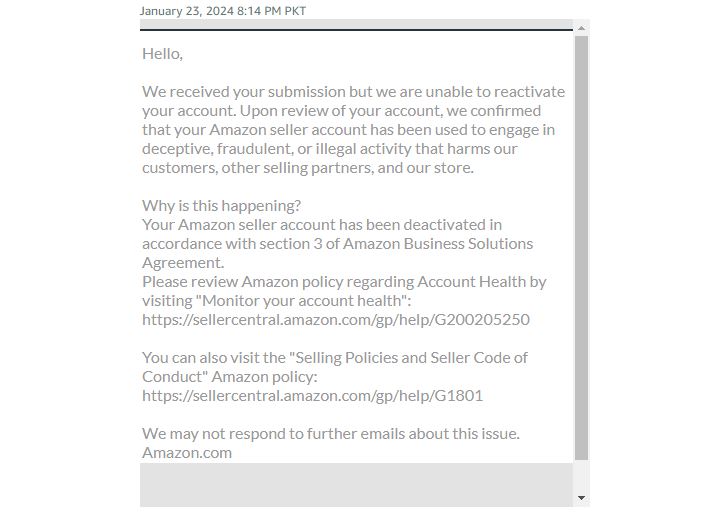Open the G200205250 help link
Viewport: 715px width, 512px height.
point(336,320)
